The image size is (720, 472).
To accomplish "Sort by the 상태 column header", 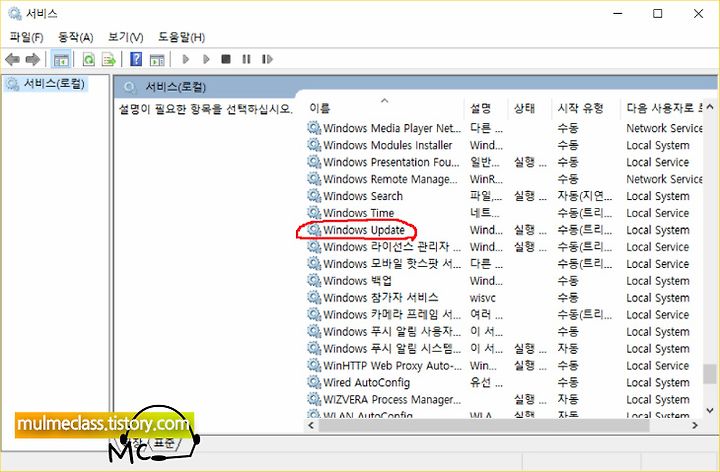I will pos(524,108).
